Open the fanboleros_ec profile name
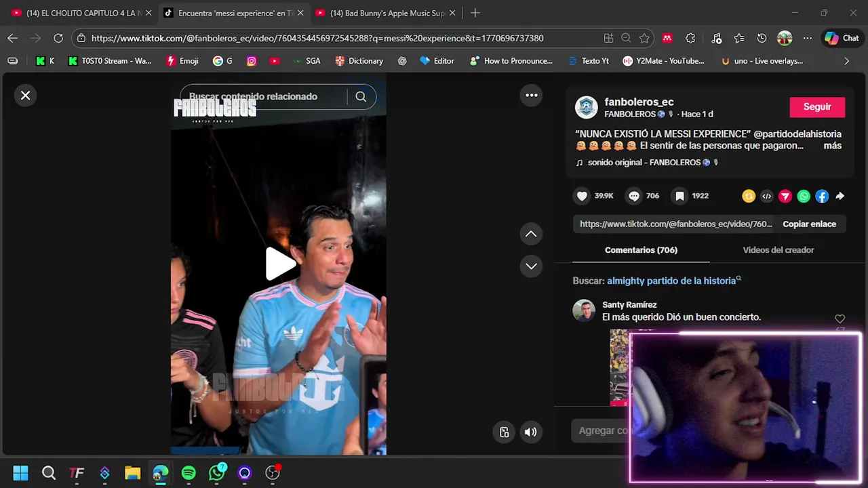868x488 pixels. pos(639,102)
